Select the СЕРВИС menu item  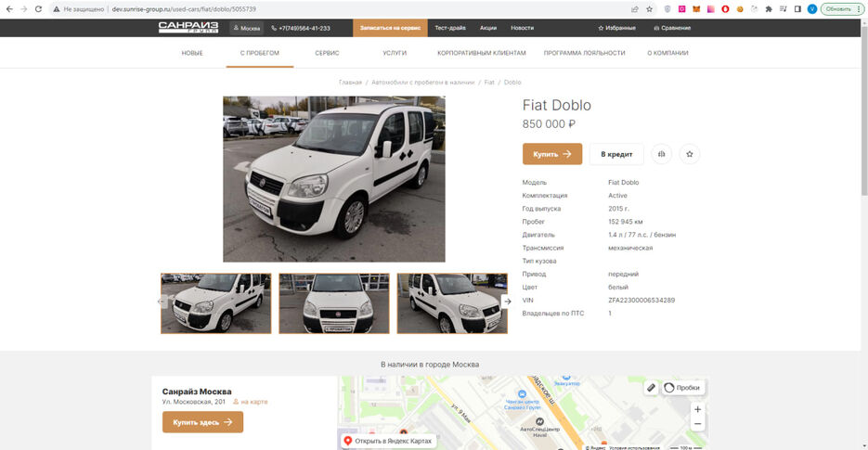[x=327, y=53]
